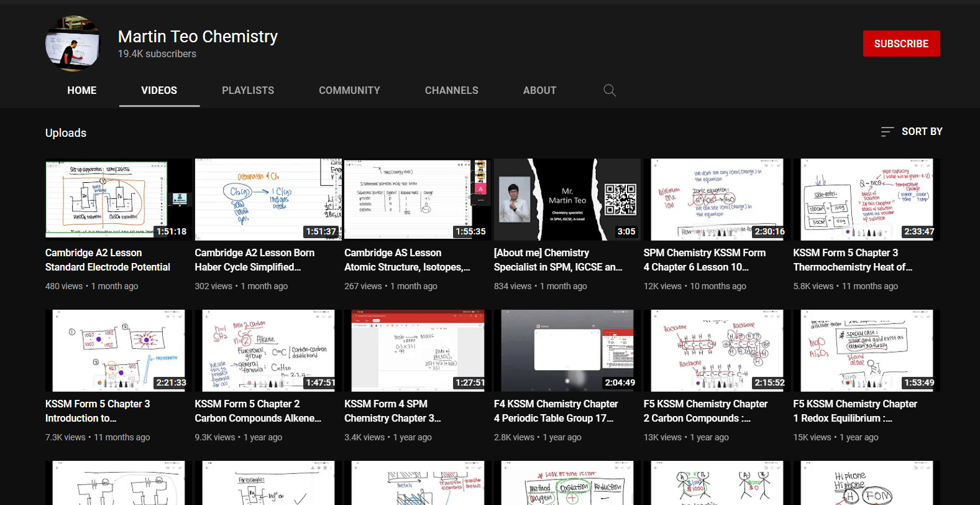
Task: Click the 2:33:47 duration badge
Action: pos(919,231)
